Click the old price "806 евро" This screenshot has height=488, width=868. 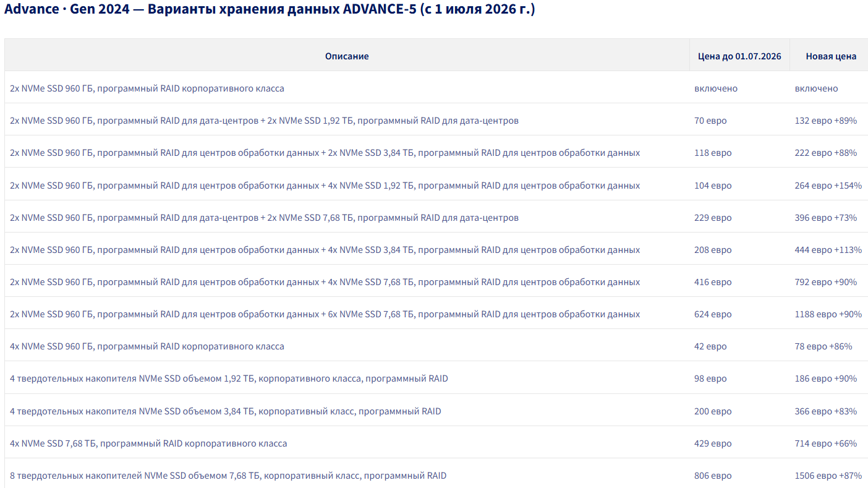click(713, 476)
